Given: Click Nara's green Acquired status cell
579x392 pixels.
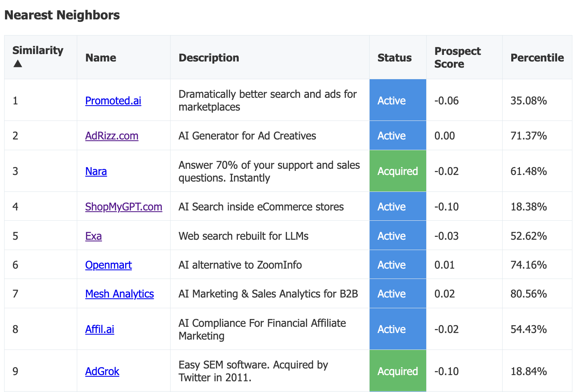Looking at the screenshot, I should (398, 171).
